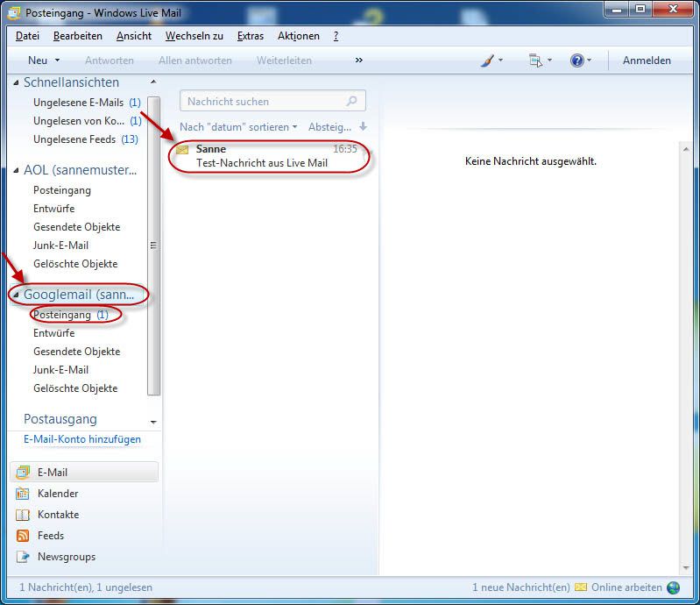
Task: Open Newsgroups from the bottom navigation
Action: click(x=67, y=557)
